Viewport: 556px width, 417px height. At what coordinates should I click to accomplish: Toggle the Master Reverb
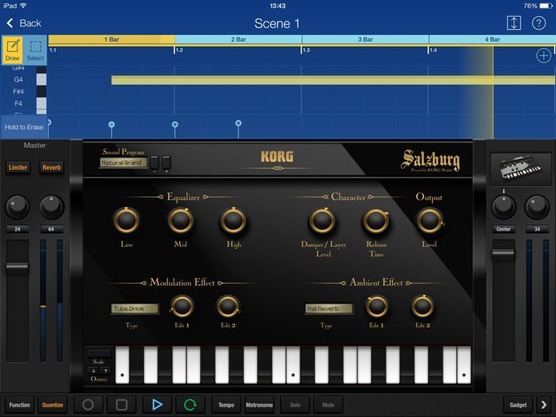[52, 167]
